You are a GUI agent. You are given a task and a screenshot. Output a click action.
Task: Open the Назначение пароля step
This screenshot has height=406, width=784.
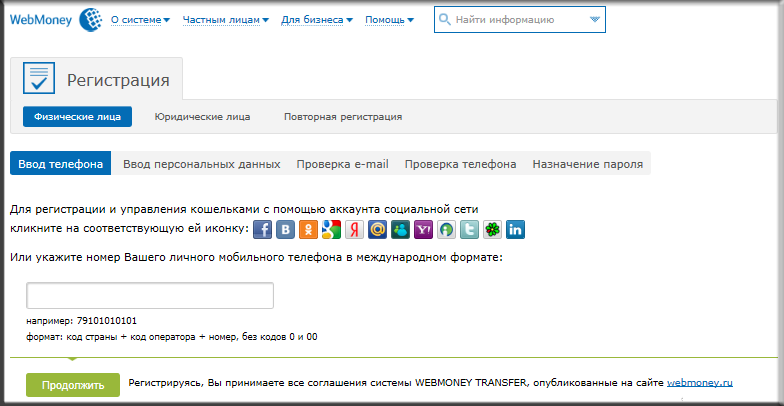point(588,164)
